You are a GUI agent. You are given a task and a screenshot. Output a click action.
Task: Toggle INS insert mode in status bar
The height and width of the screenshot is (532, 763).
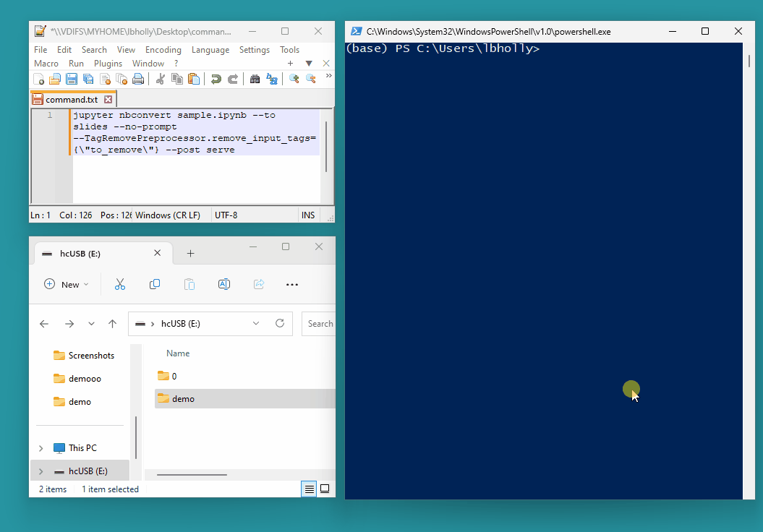click(308, 215)
